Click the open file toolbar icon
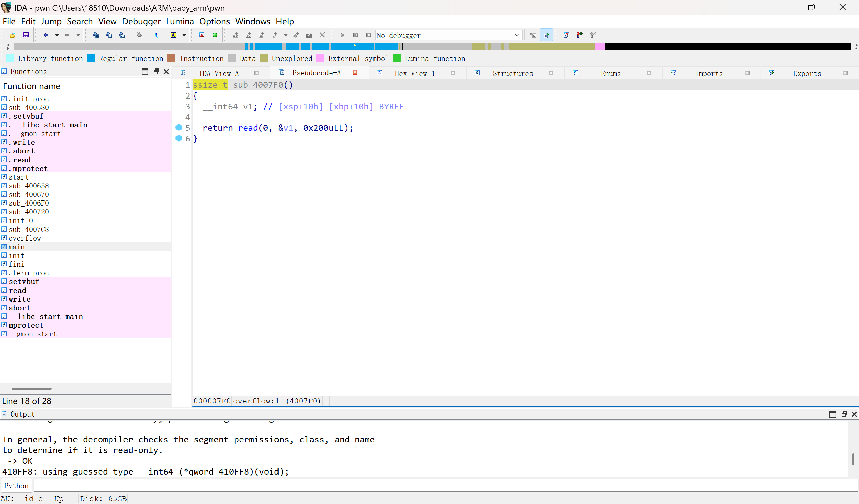 coord(13,35)
